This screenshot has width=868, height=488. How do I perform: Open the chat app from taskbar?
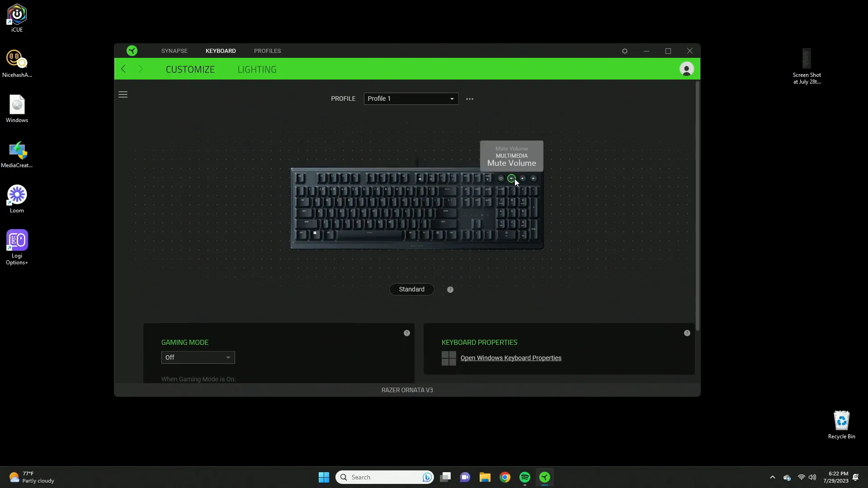pyautogui.click(x=465, y=478)
